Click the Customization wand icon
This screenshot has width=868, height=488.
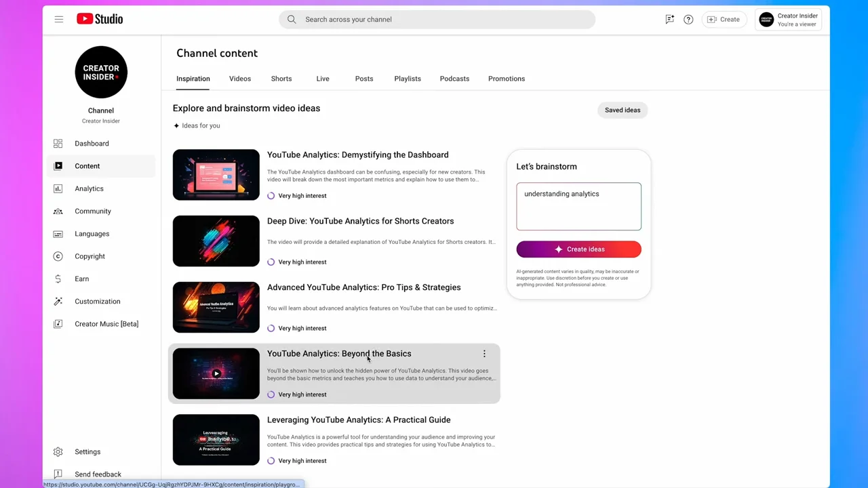(x=58, y=302)
